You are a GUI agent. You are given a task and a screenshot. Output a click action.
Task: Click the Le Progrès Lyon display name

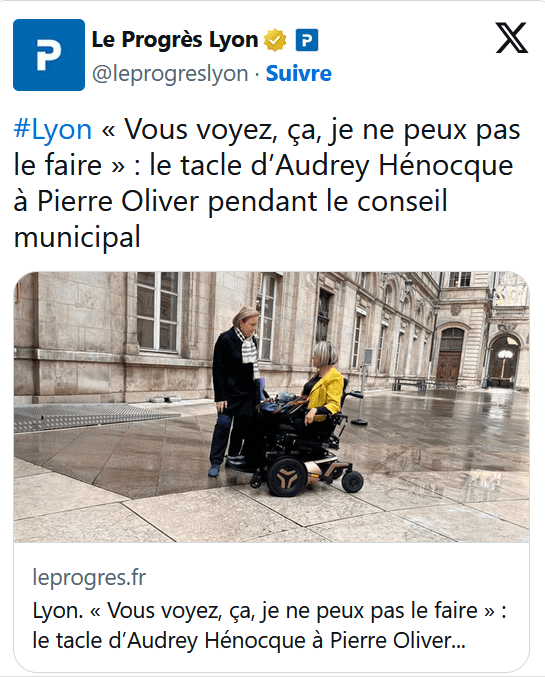175,40
